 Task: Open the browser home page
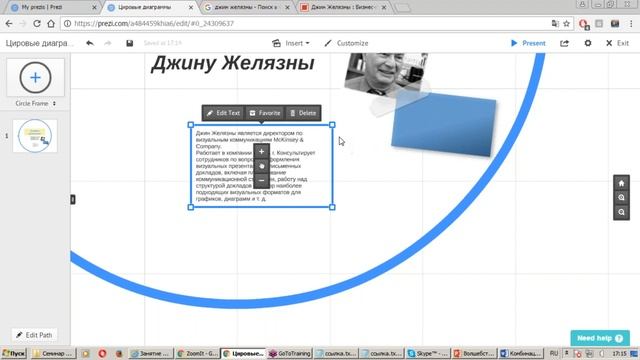51,24
